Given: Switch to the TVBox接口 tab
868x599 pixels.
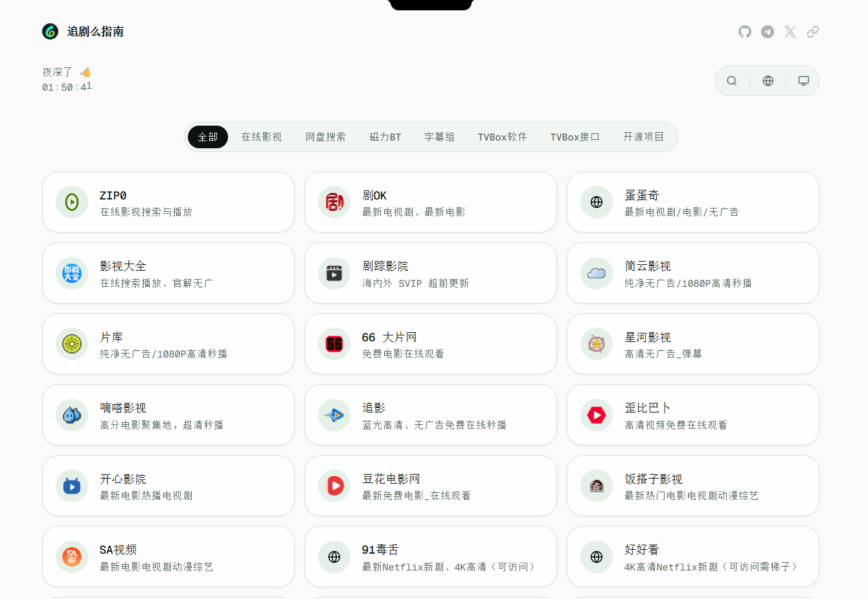Looking at the screenshot, I should coord(575,137).
